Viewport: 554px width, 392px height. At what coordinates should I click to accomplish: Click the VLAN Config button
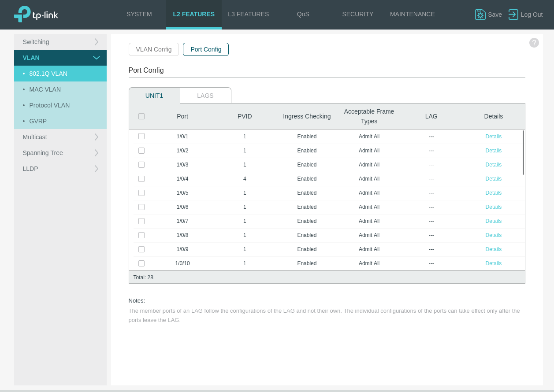(153, 49)
